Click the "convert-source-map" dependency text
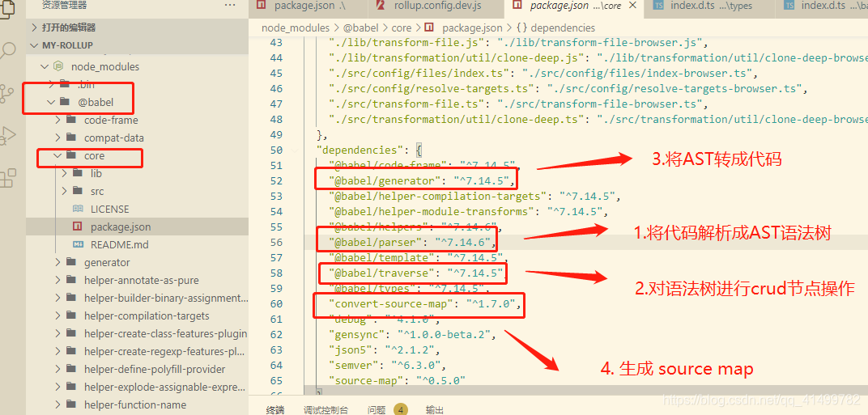868x415 pixels. point(391,304)
